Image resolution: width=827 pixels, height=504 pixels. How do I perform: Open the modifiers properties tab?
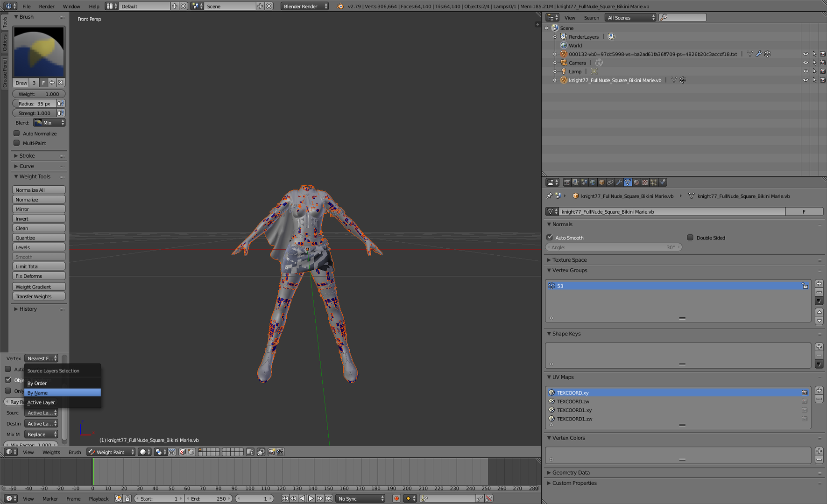click(619, 182)
